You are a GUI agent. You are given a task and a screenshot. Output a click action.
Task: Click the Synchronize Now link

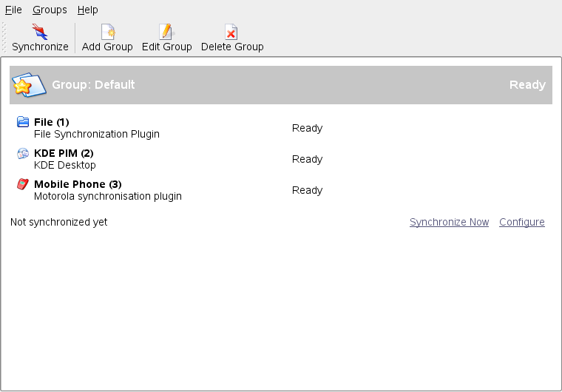click(x=449, y=222)
